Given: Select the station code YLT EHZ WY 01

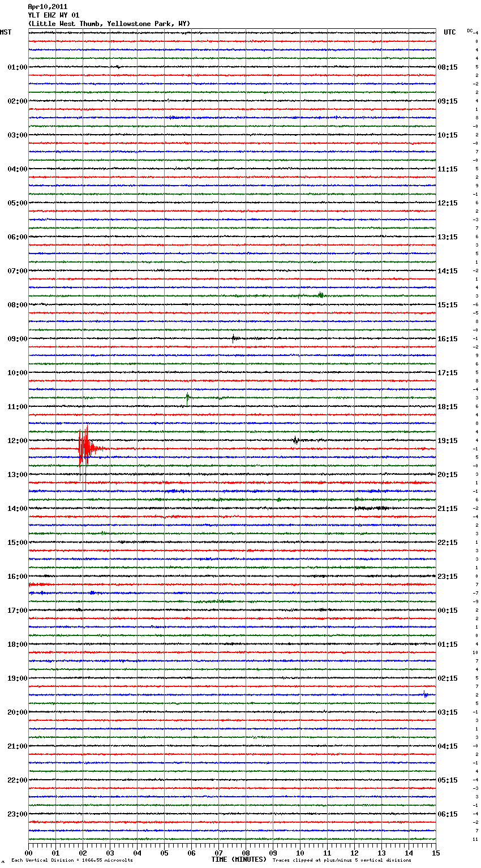Looking at the screenshot, I should 54,15.
